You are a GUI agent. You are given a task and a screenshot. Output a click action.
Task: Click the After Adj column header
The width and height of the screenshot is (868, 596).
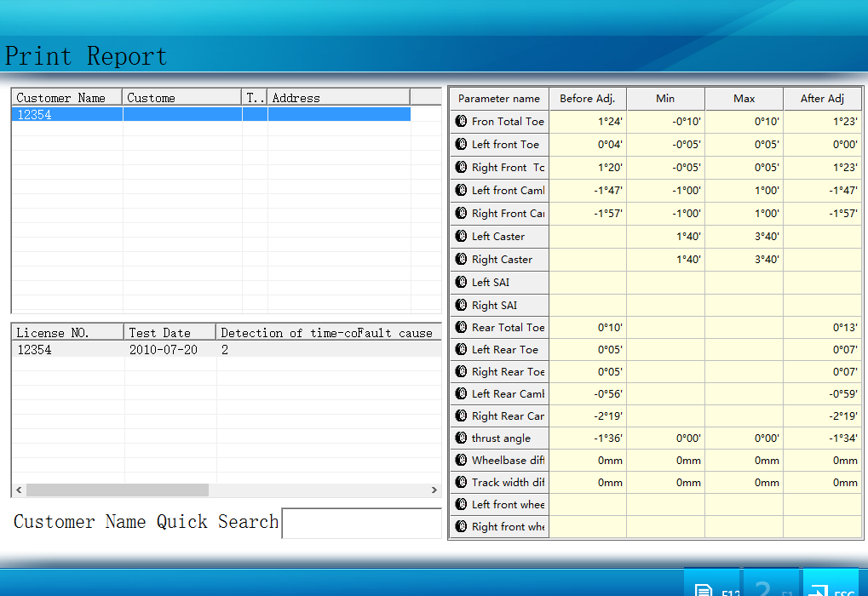pyautogui.click(x=822, y=99)
